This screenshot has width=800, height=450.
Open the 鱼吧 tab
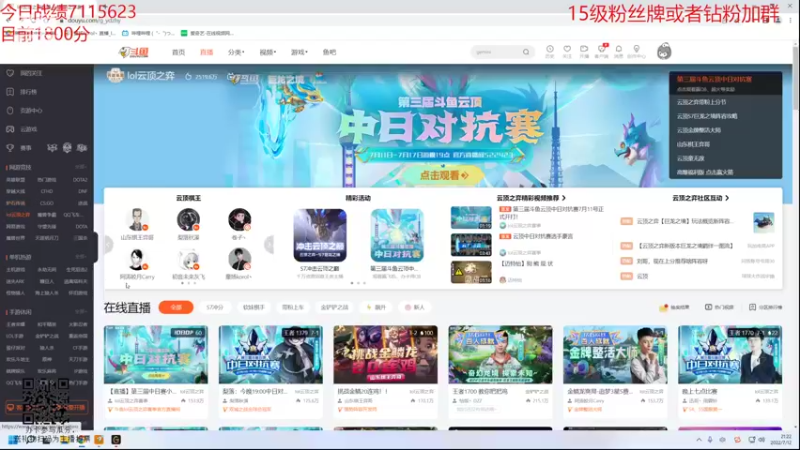click(x=329, y=52)
